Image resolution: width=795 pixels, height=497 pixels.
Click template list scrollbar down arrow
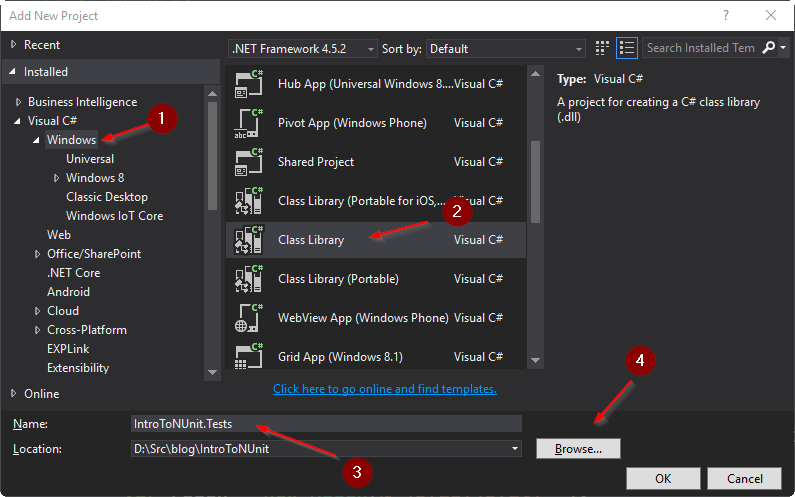535,361
